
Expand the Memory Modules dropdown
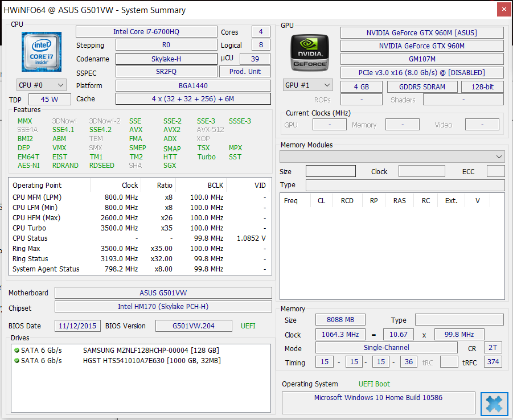(x=392, y=157)
